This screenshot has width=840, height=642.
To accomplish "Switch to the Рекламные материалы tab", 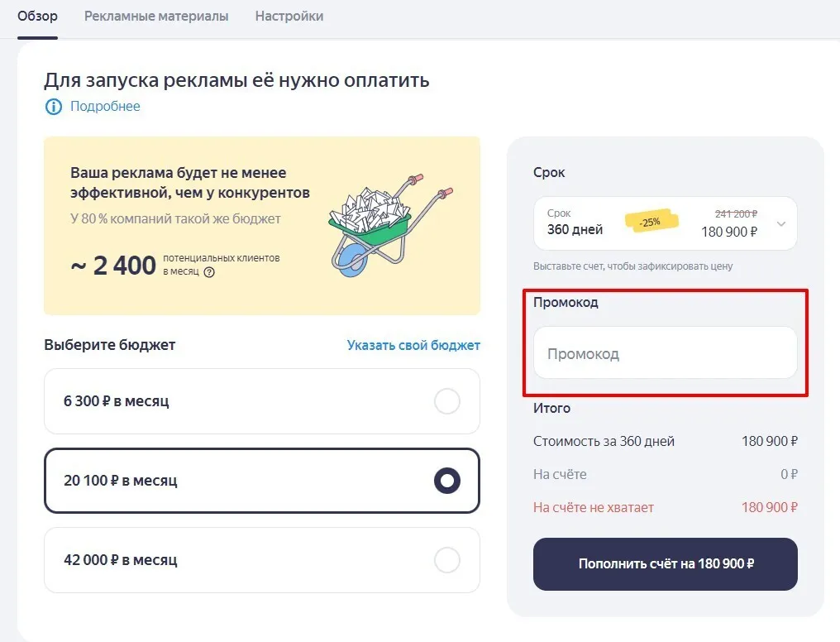I will (156, 16).
